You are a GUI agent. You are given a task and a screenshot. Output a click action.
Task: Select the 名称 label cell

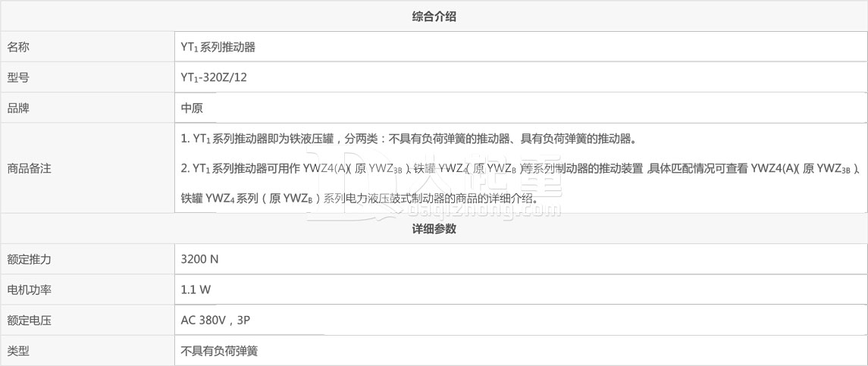(x=87, y=47)
